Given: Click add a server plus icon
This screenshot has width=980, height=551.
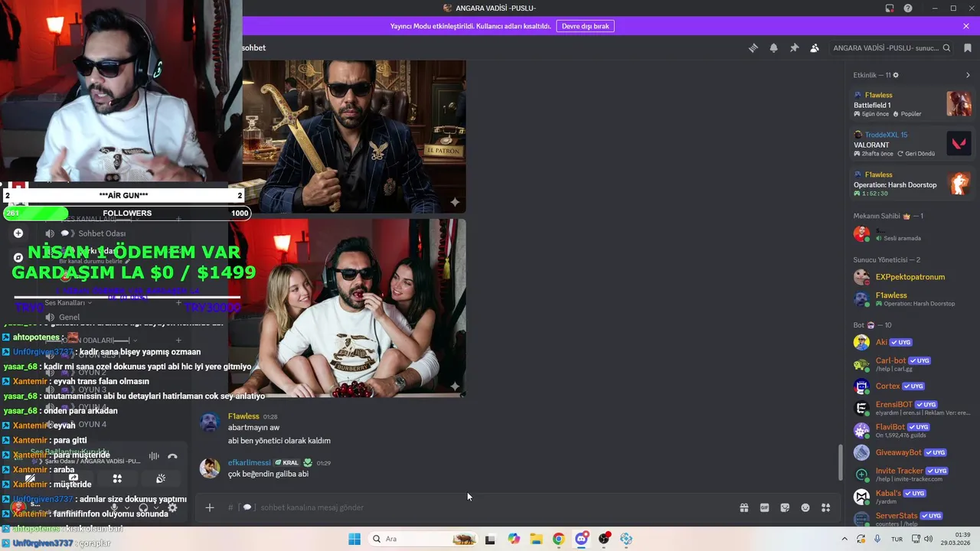Looking at the screenshot, I should click(x=18, y=233).
